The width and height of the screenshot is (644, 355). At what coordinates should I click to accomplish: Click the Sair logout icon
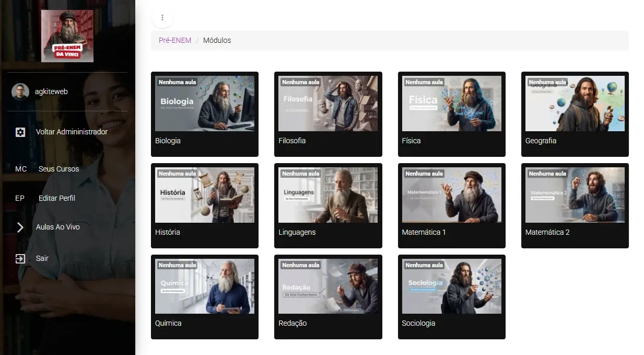click(20, 258)
